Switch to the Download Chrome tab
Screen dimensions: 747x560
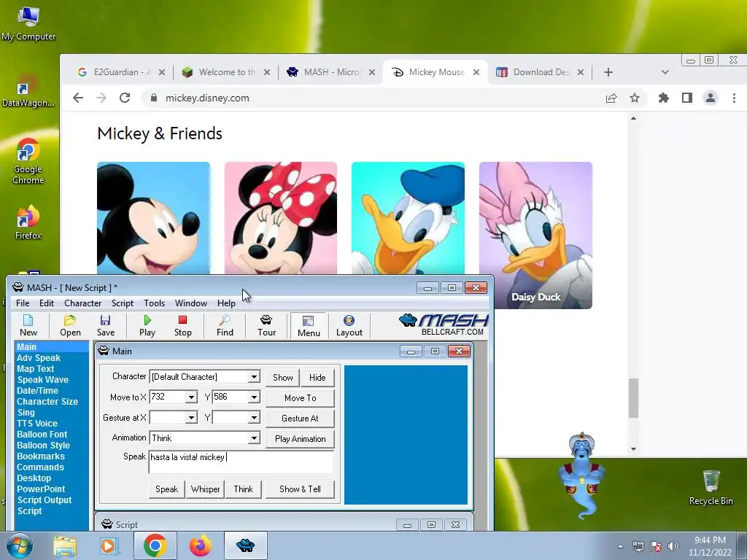pos(541,72)
